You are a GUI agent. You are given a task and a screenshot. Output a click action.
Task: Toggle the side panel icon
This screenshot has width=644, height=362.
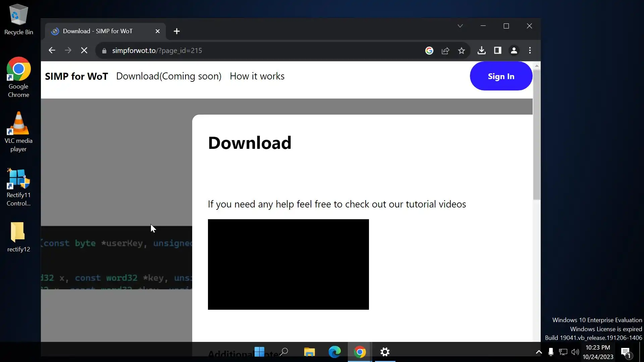497,51
